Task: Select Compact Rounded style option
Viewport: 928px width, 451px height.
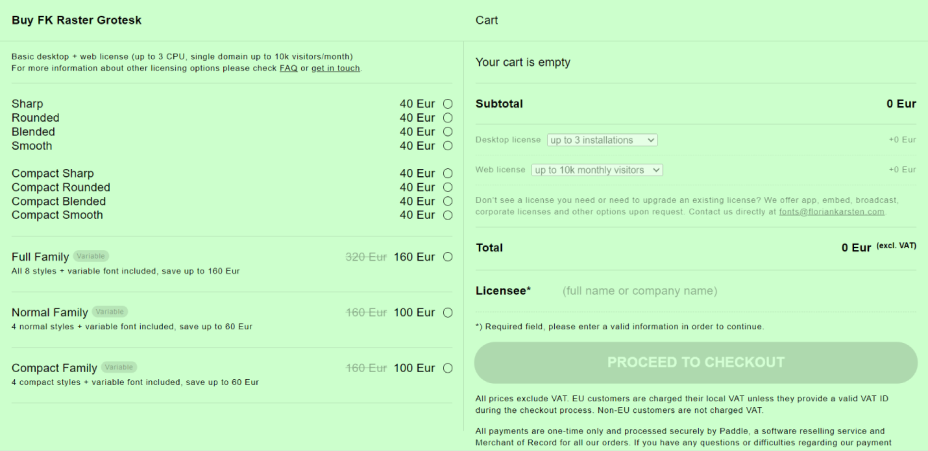Action: point(447,187)
